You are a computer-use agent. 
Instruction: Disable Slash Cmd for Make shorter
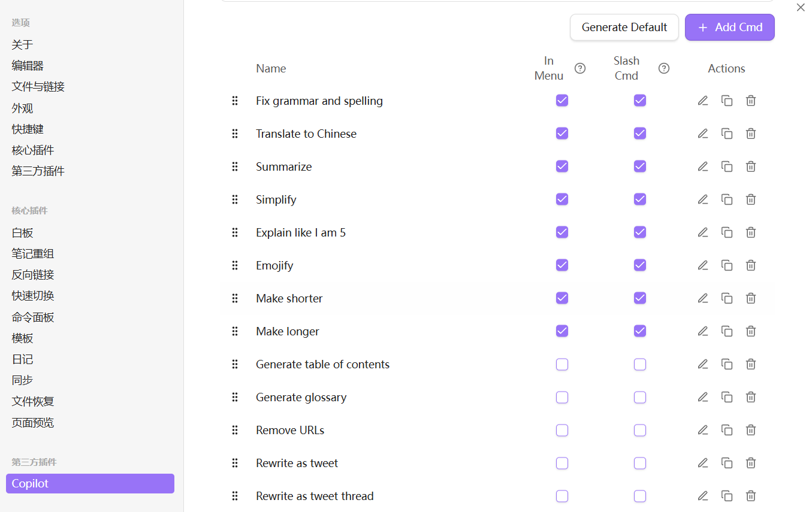640,298
